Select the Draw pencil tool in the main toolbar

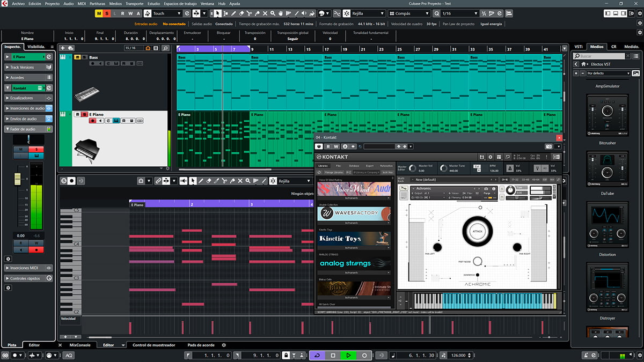pyautogui.click(x=233, y=13)
